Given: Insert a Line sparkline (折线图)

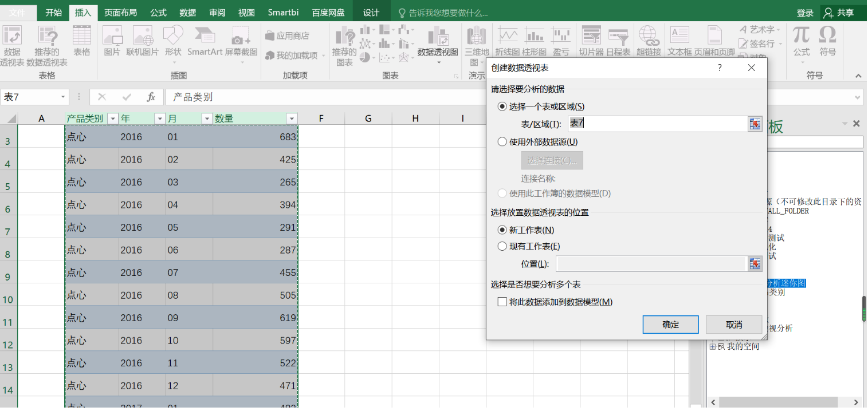Looking at the screenshot, I should (508, 41).
